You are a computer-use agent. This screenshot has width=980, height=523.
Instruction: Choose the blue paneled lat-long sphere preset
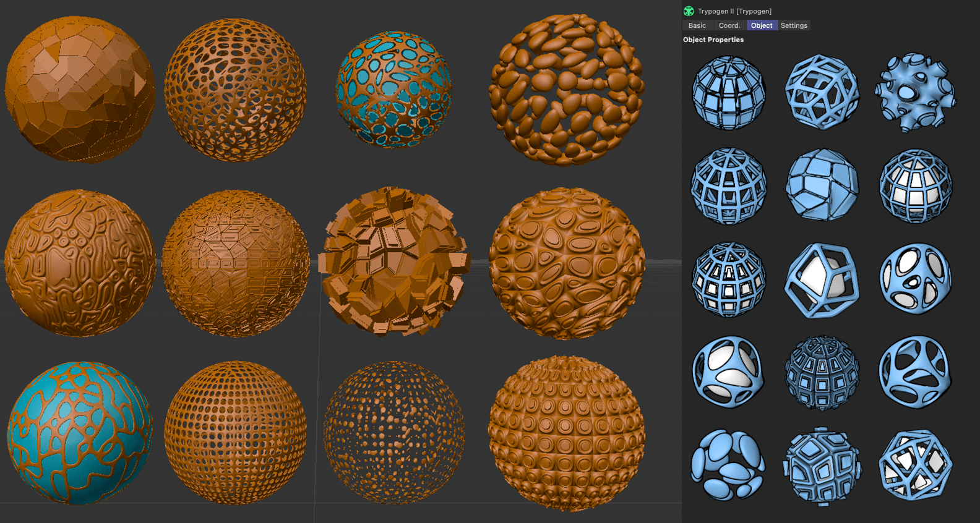point(728,93)
